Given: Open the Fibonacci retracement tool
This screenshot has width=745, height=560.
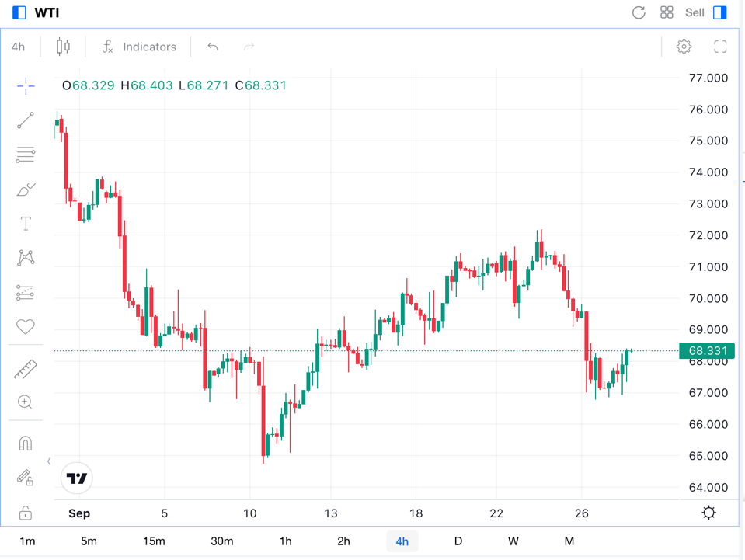Looking at the screenshot, I should click(26, 155).
